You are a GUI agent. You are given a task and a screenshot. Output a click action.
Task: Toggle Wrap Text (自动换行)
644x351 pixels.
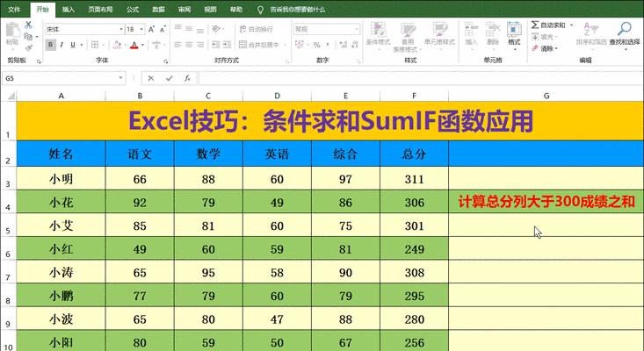(x=256, y=29)
